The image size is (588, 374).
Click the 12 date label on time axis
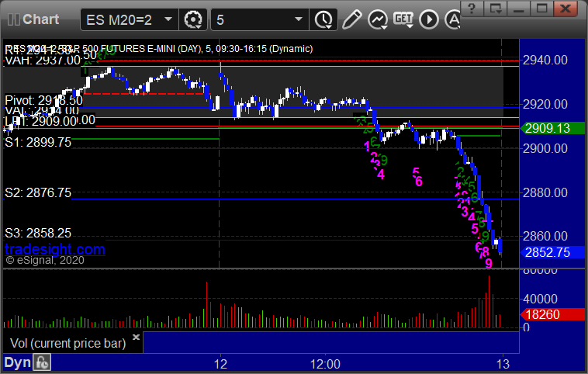pyautogui.click(x=220, y=364)
